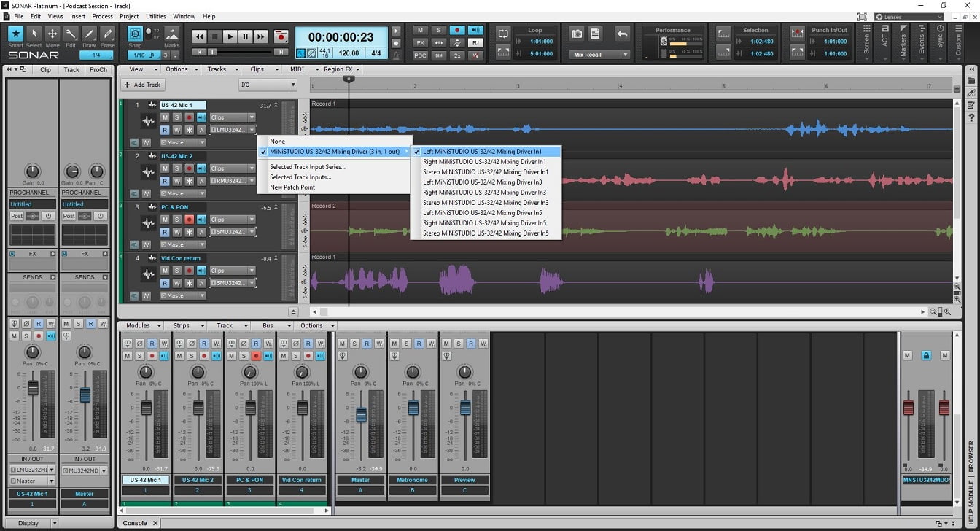The height and width of the screenshot is (531, 980).
Task: Toggle automation read on US-42 Mic 1
Action: tap(165, 130)
